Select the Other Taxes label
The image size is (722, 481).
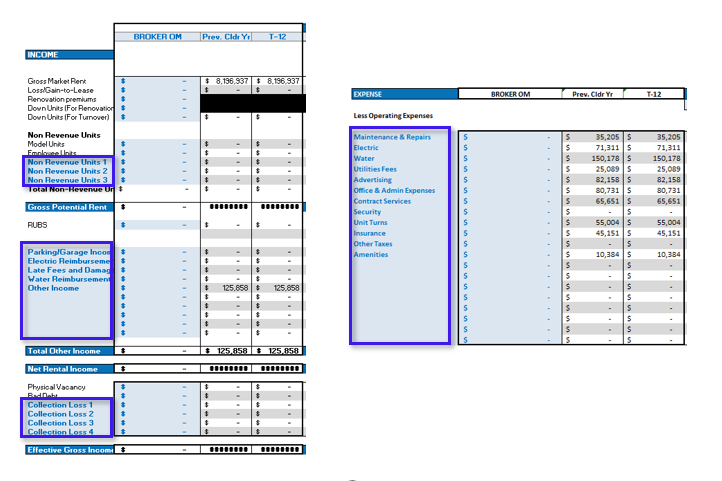pos(373,244)
